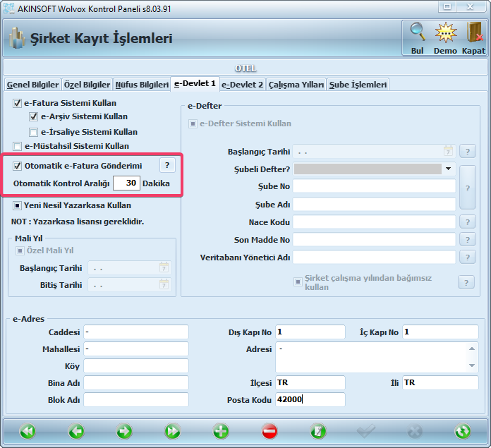The height and width of the screenshot is (448, 491).
Task: Open Şube İşlemleri tab
Action: tap(358, 85)
